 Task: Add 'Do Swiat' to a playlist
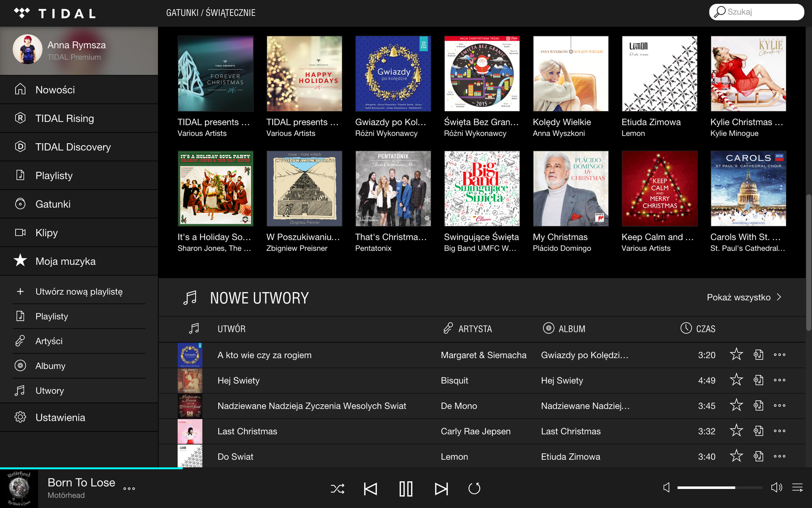[x=758, y=456]
